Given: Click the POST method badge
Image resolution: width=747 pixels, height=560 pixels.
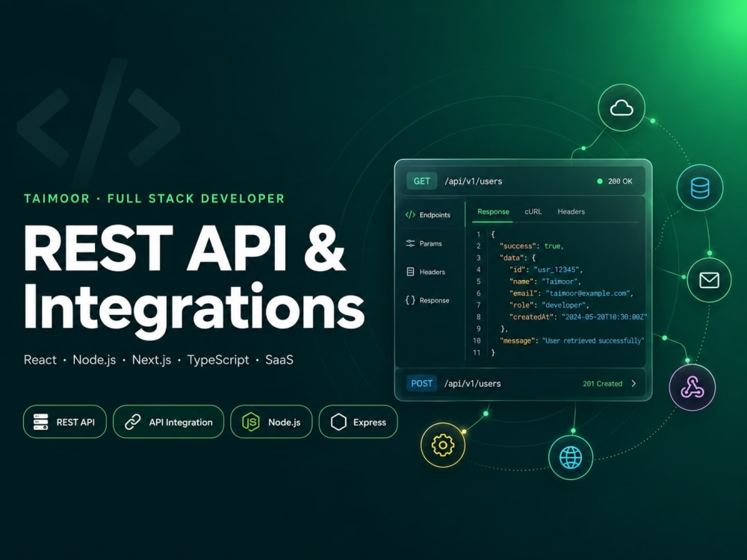Looking at the screenshot, I should [x=421, y=383].
